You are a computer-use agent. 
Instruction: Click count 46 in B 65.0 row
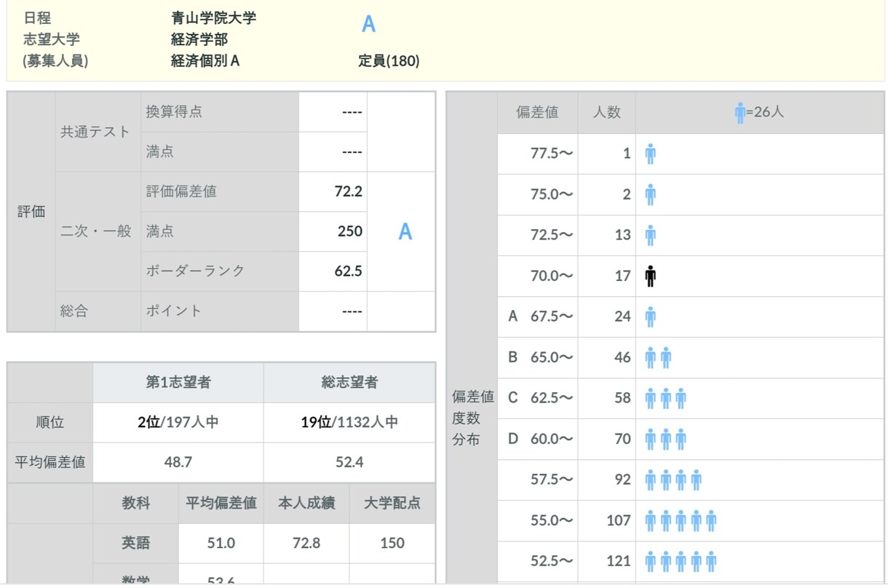(622, 358)
